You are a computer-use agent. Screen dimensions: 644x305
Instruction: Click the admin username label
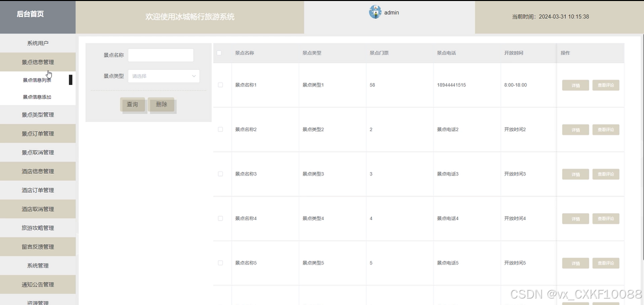[392, 12]
